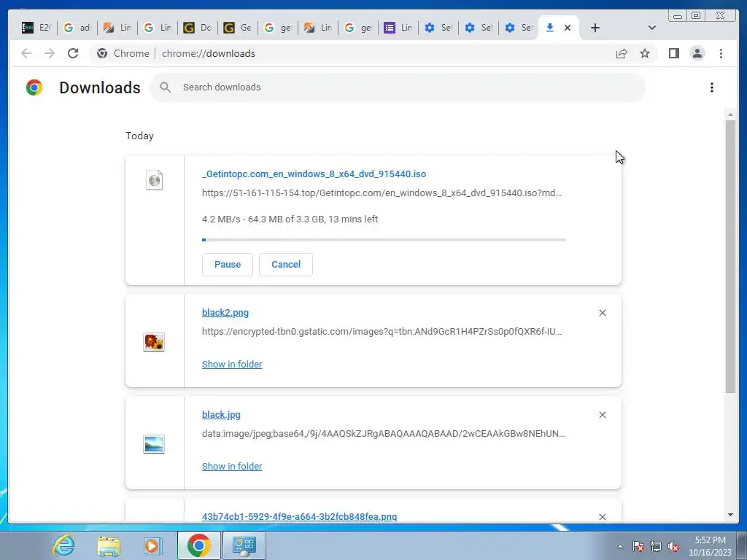This screenshot has height=560, width=747.
Task: Switch to the purple list icon 'Lin' tab
Action: (398, 28)
